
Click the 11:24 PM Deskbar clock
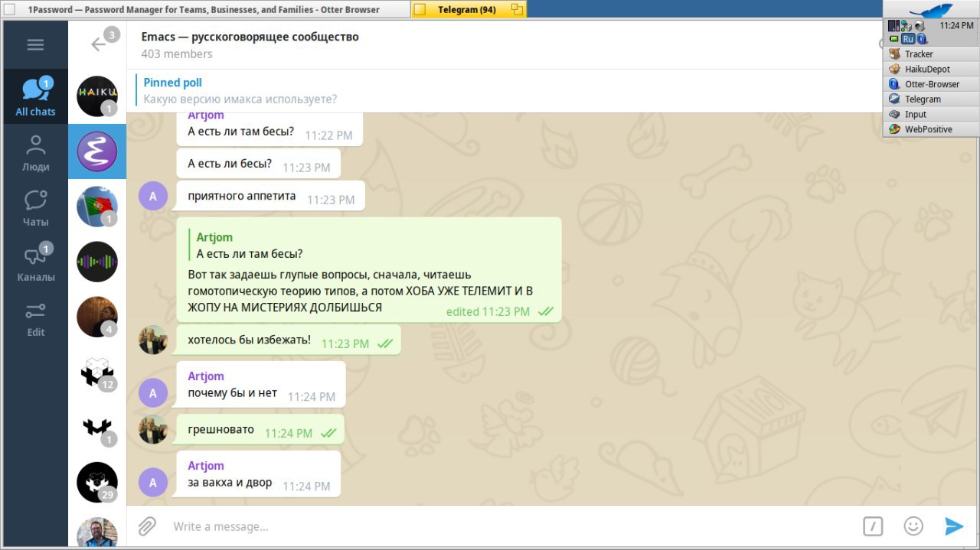(956, 25)
